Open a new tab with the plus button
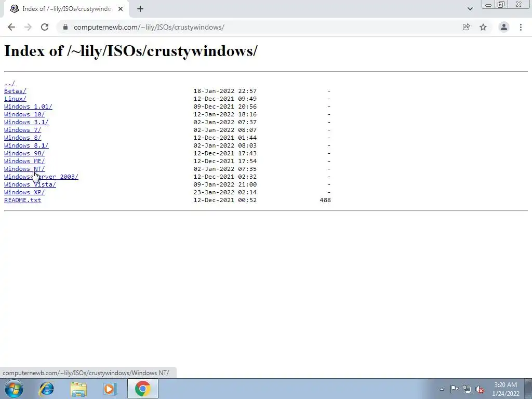 click(140, 9)
